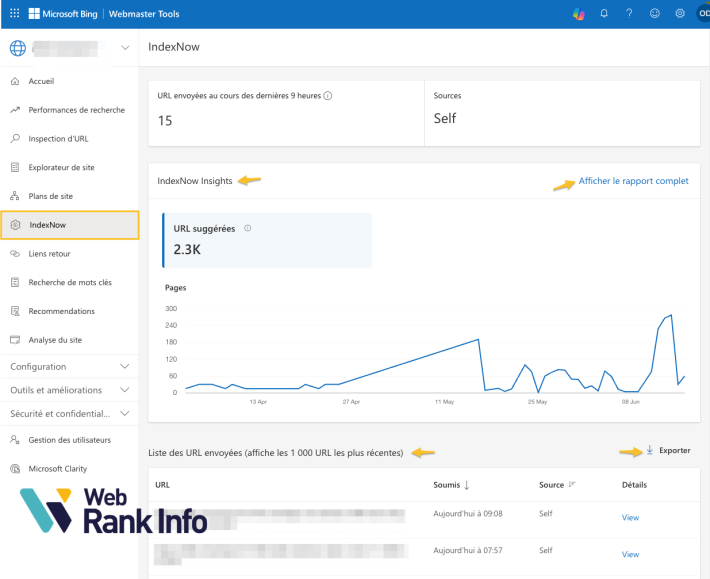Viewport: 710px width, 579px height.
Task: Click the Analyse du site icon
Action: [15, 340]
